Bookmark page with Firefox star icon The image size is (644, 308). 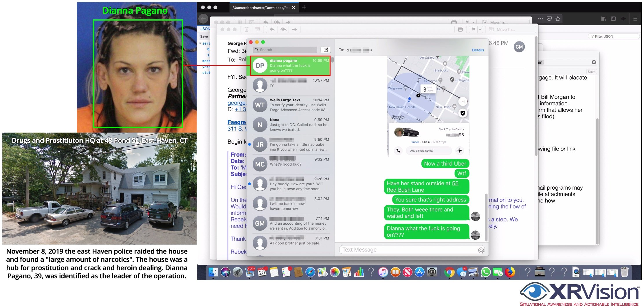click(558, 19)
